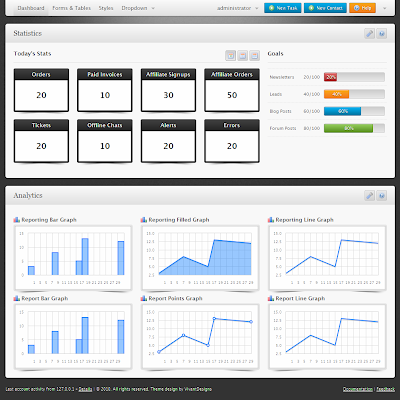Image resolution: width=400 pixels, height=400 pixels.
Task: Click the blue Blog Posts 60% progress bar
Action: click(x=342, y=111)
